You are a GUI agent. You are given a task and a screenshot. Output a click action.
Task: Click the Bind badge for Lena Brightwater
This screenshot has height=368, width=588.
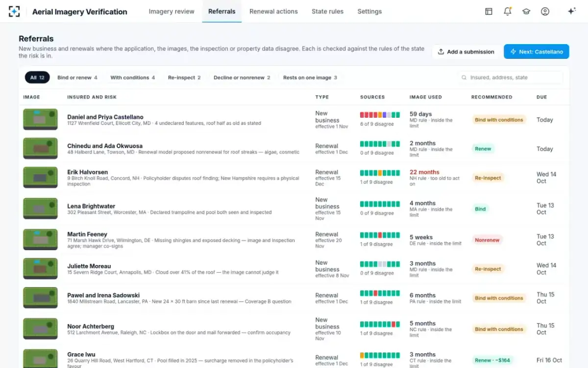pyautogui.click(x=480, y=209)
